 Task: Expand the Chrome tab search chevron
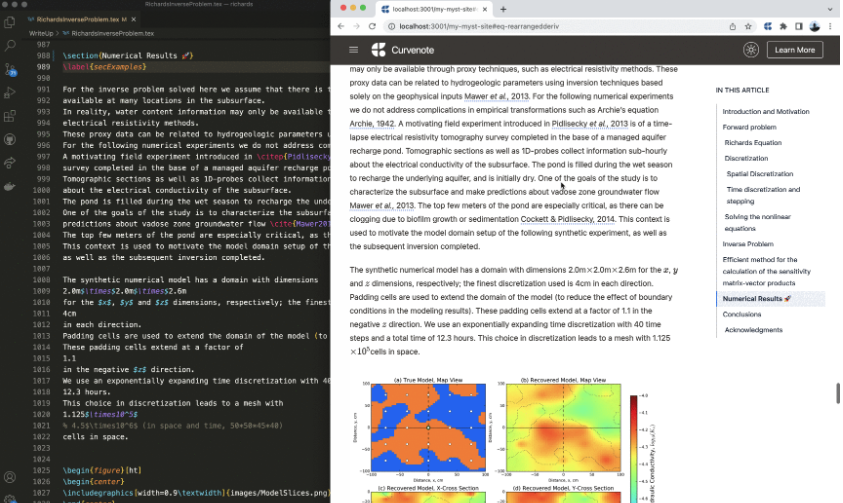pos(831,9)
